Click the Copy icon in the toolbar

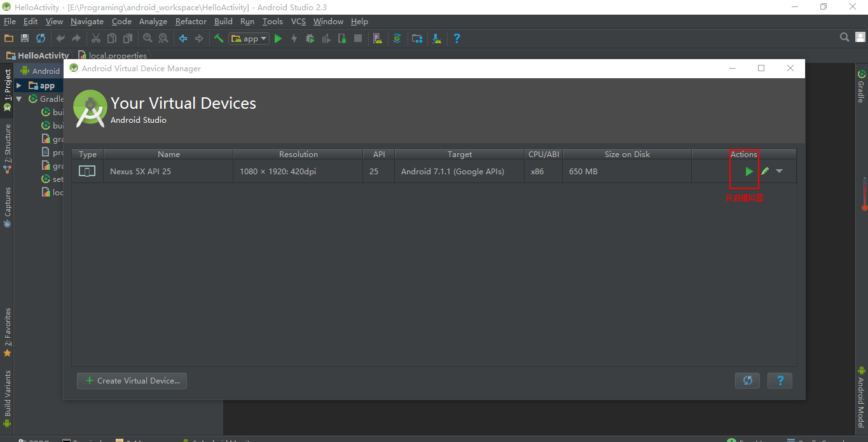pyautogui.click(x=112, y=39)
